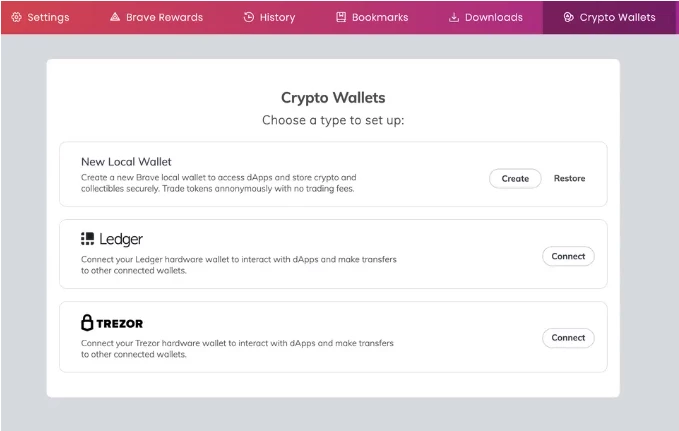Image resolution: width=679 pixels, height=431 pixels.
Task: Click the Downloads arrow icon
Action: (454, 17)
